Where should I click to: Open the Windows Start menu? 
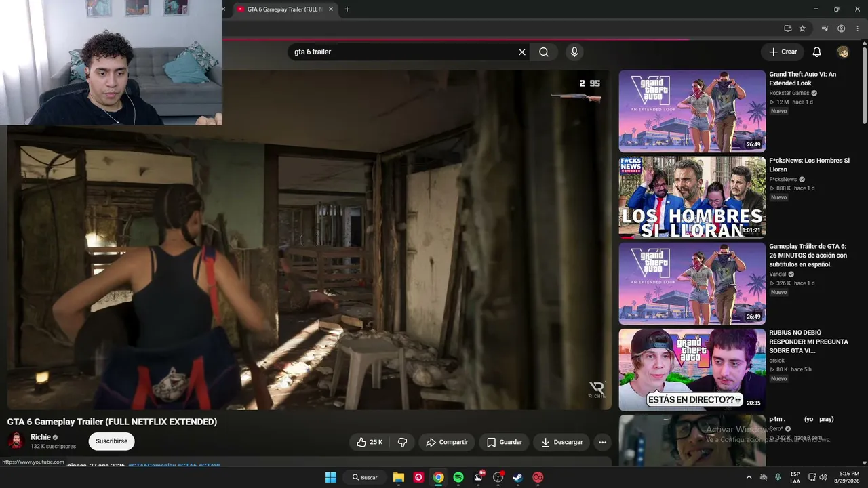click(x=330, y=477)
